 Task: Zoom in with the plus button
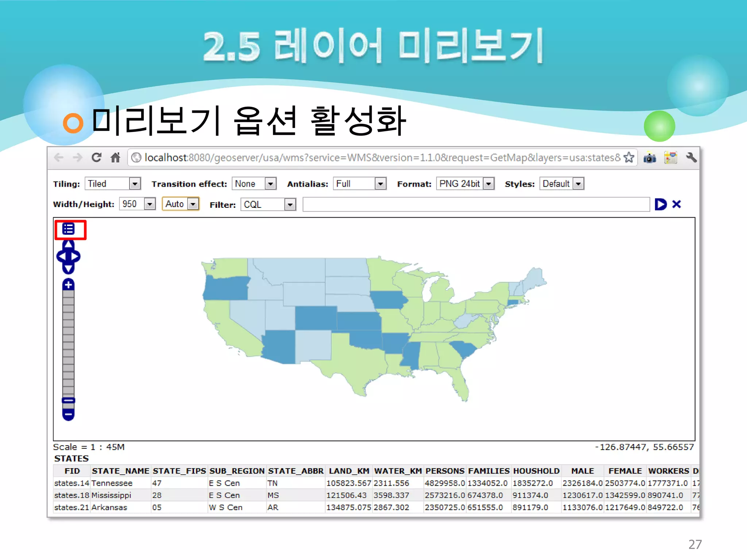click(x=68, y=284)
